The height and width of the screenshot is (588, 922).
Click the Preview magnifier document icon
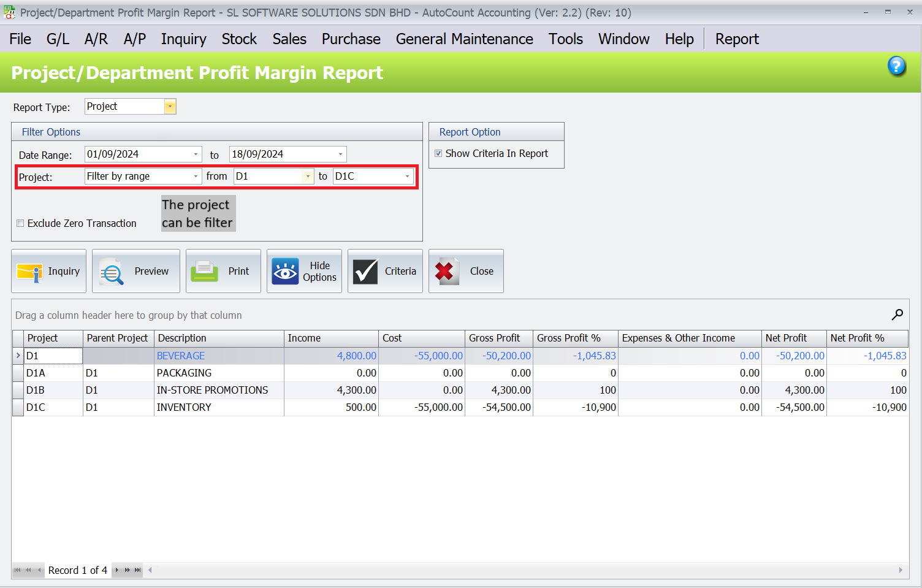click(x=112, y=272)
